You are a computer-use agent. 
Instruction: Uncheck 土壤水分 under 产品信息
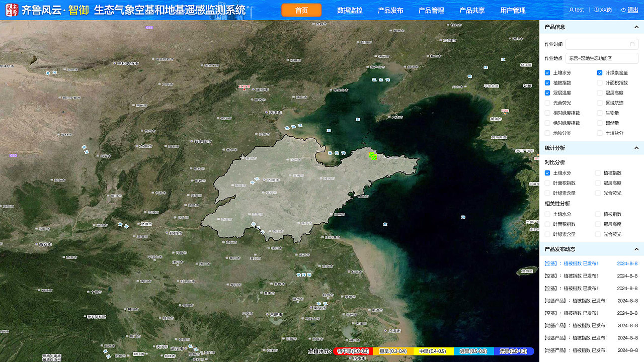(x=547, y=73)
